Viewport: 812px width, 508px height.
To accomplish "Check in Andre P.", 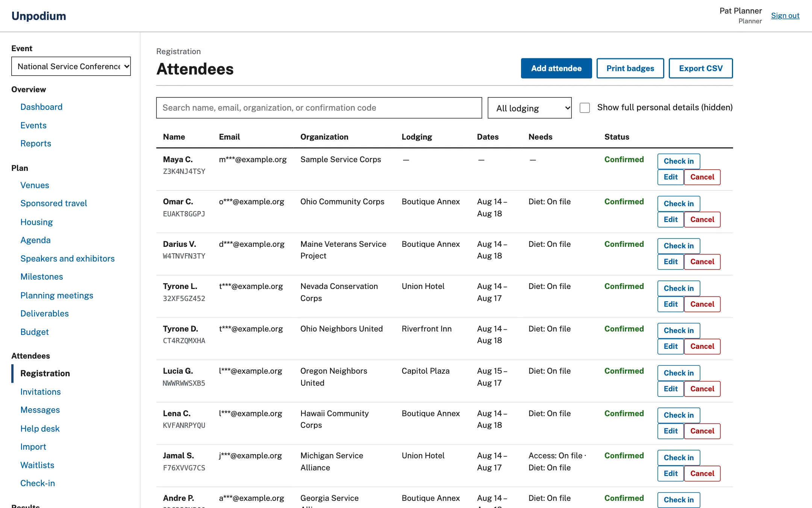I will [679, 500].
